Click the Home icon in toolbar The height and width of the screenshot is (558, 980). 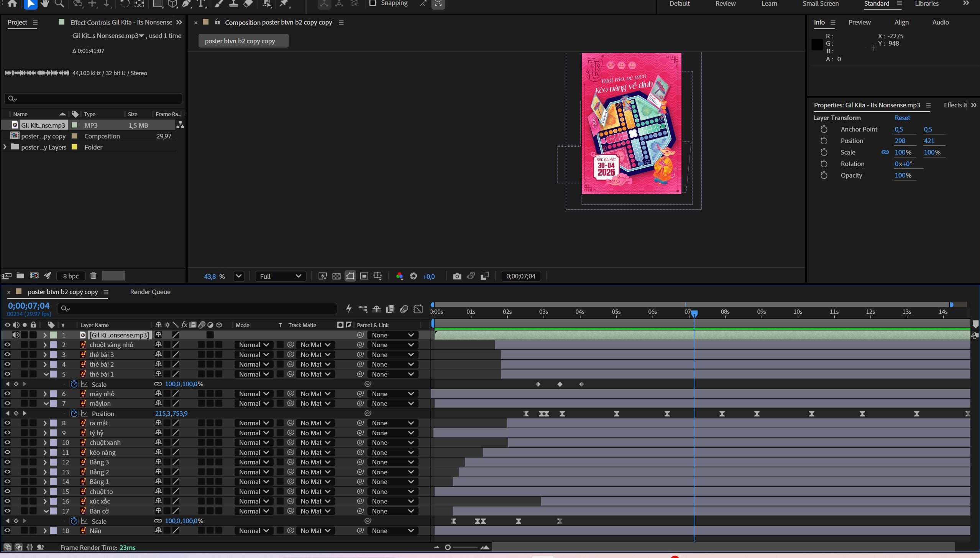point(12,4)
